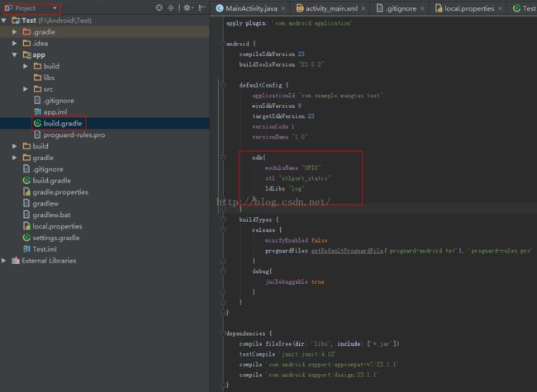Click the .idea folder icon
The width and height of the screenshot is (537, 392).
(26, 43)
